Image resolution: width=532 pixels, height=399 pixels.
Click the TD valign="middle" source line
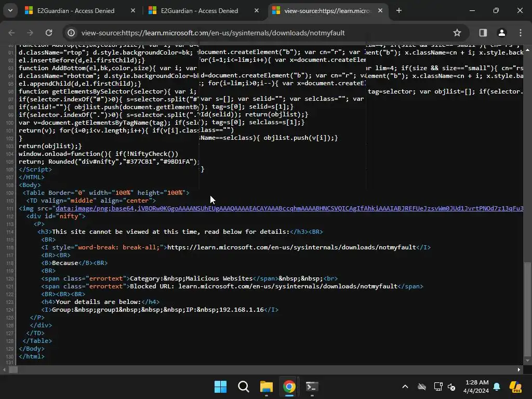[x=91, y=201]
